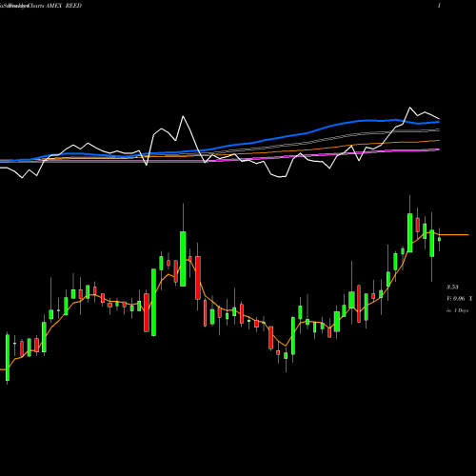The height and width of the screenshot is (476, 476).
Task: Click the orange horizontal price level line at right
Action: [454, 234]
